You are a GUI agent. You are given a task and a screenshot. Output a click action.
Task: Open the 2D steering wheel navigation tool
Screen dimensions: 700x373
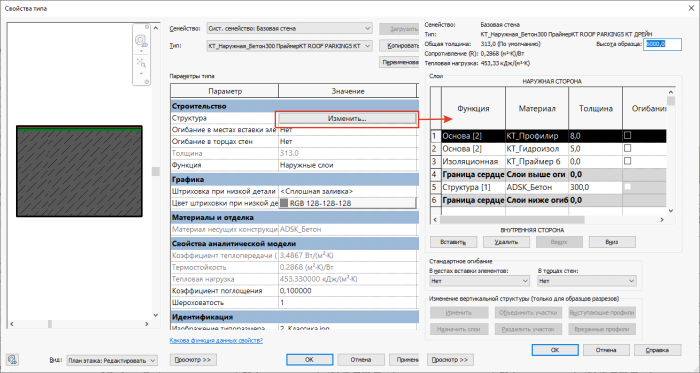point(141,41)
